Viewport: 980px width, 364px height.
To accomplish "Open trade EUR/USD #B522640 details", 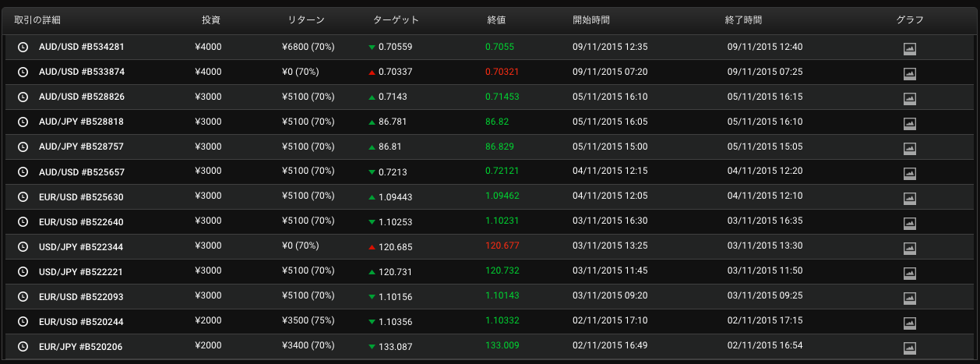I will 81,221.
